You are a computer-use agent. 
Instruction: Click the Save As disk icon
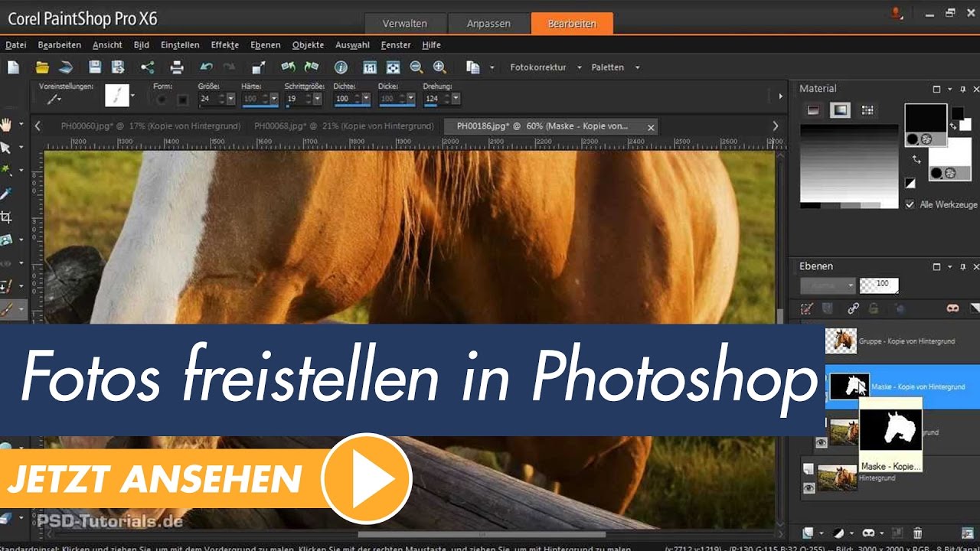point(118,67)
